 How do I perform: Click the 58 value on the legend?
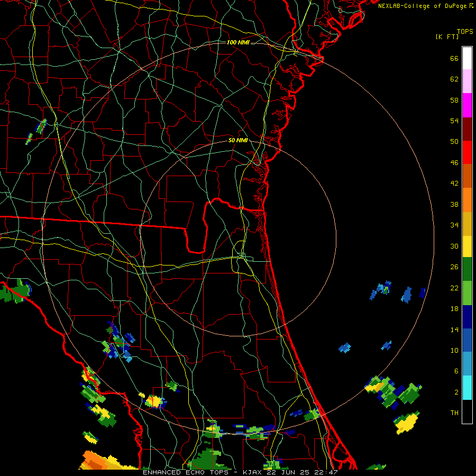coord(454,100)
